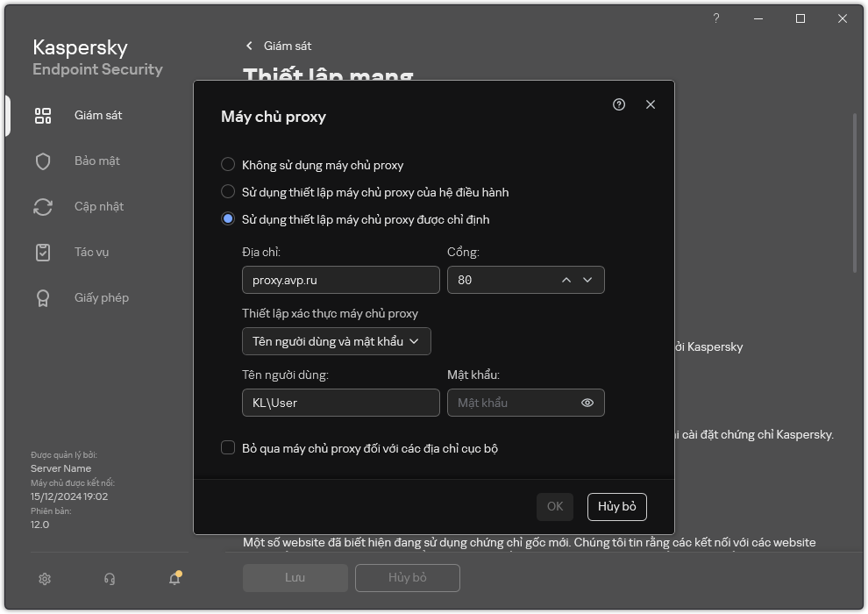Click the Bảo mật shield icon
Image resolution: width=868 pixels, height=614 pixels.
point(43,161)
